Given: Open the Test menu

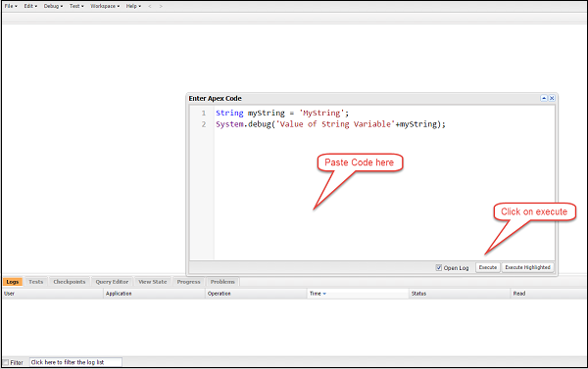Looking at the screenshot, I should pyautogui.click(x=76, y=6).
